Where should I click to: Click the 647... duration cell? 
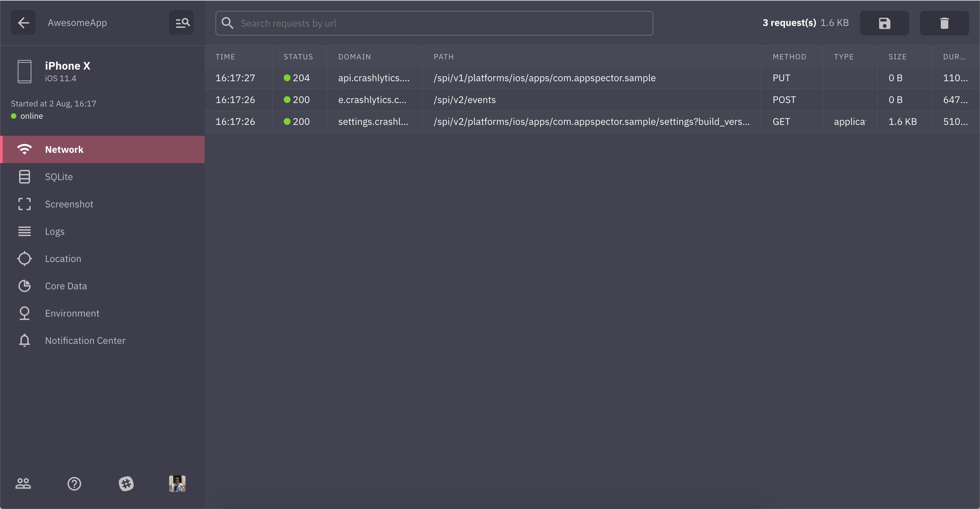[955, 100]
